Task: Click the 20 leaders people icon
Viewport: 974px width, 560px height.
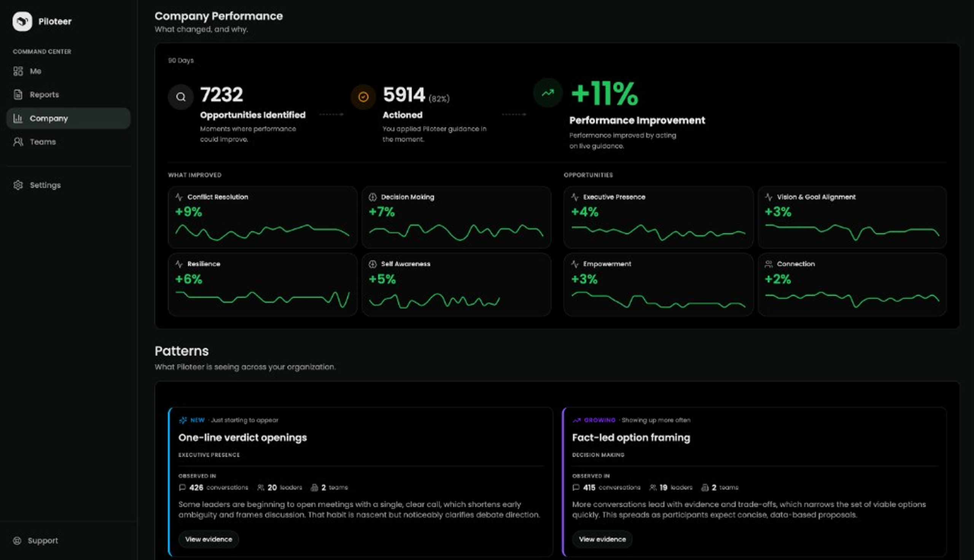Action: pyautogui.click(x=261, y=487)
